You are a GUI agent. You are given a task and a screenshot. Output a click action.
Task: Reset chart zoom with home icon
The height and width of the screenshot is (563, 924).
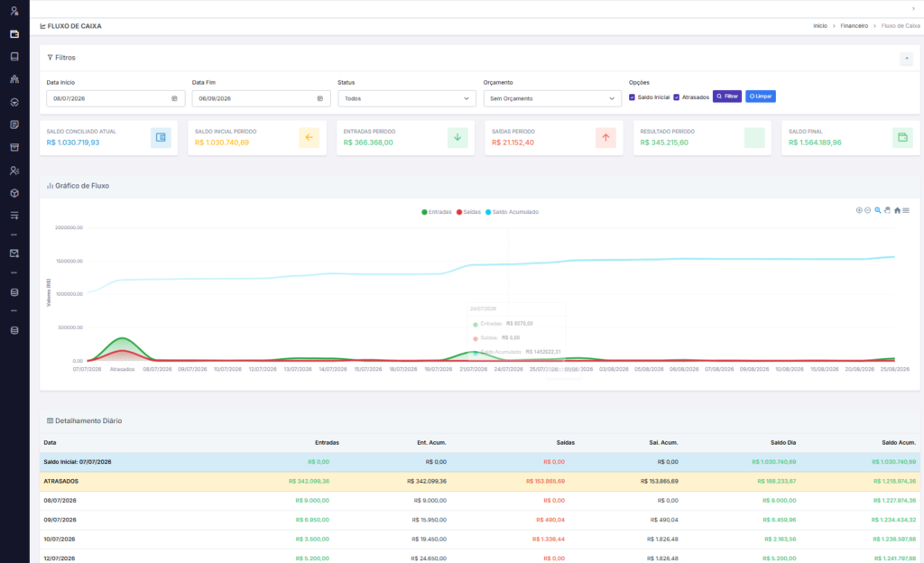pyautogui.click(x=897, y=210)
